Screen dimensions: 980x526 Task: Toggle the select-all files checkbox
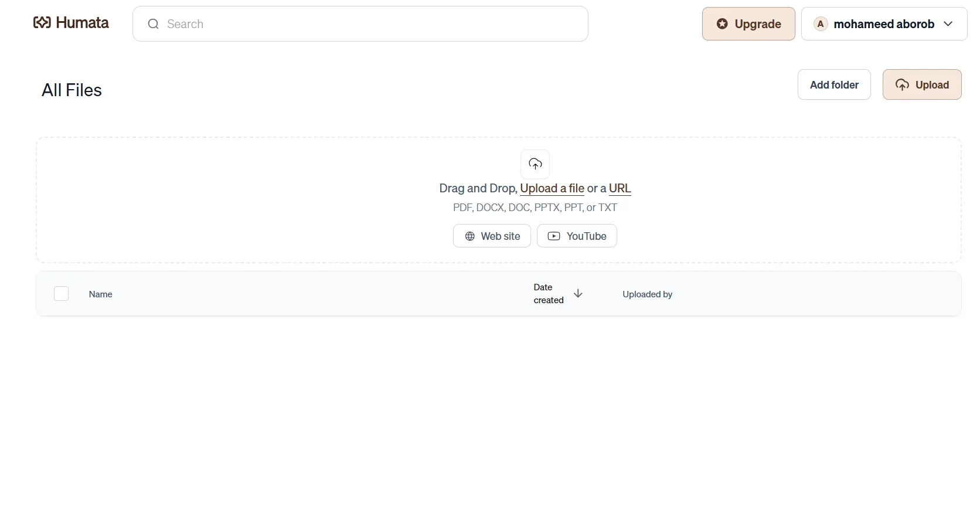coord(61,294)
